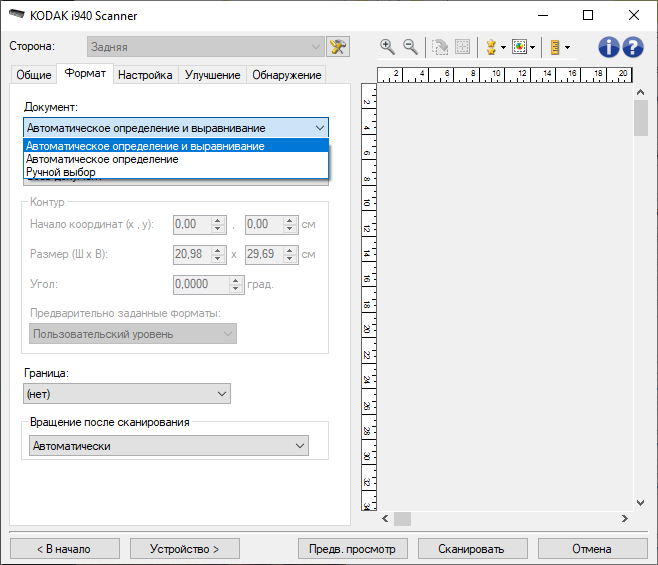Switch to the Обнаружение tab
The image size is (658, 565).
[287, 75]
